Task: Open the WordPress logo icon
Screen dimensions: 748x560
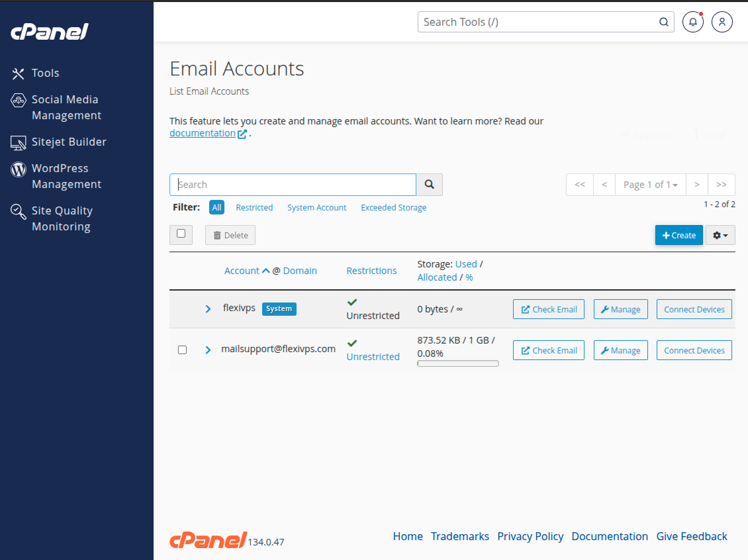Action: click(x=18, y=169)
